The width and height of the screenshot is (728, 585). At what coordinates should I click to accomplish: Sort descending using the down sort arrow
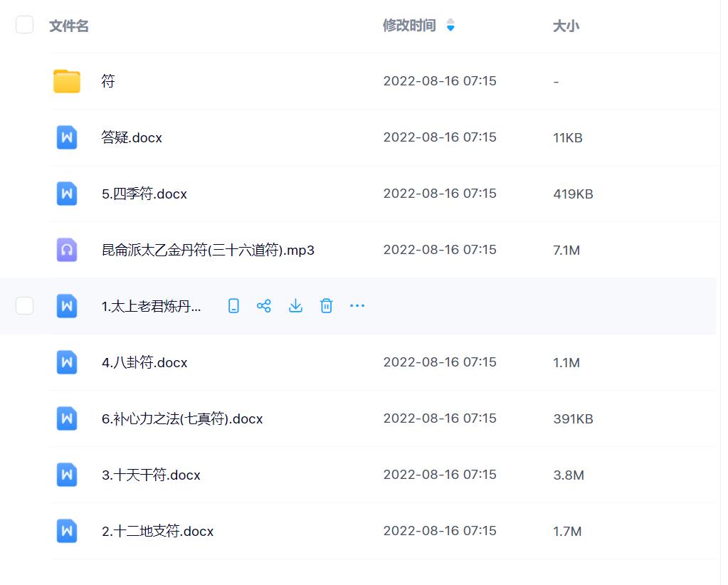pos(450,27)
